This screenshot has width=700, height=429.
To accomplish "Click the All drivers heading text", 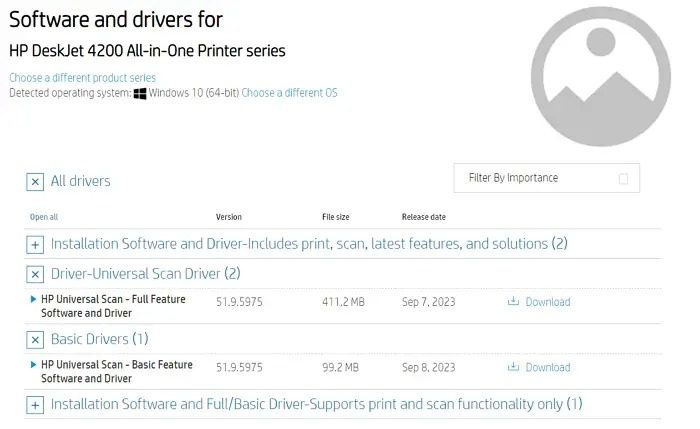I will pos(80,181).
